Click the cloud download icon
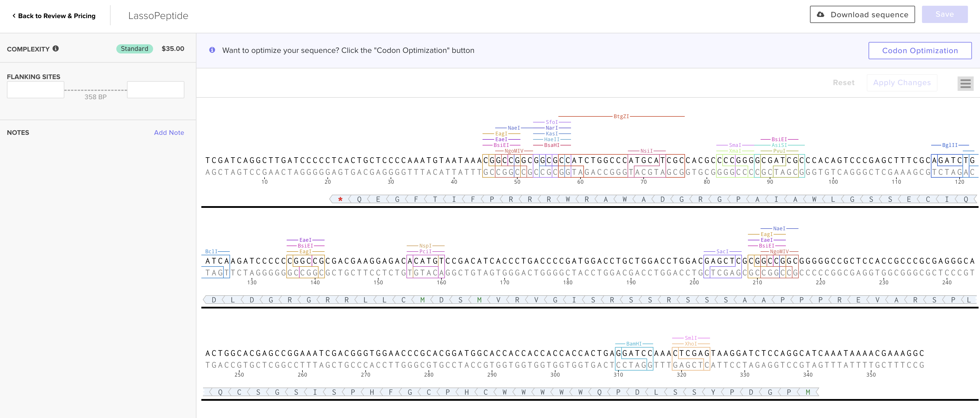980x418 pixels. [x=821, y=14]
